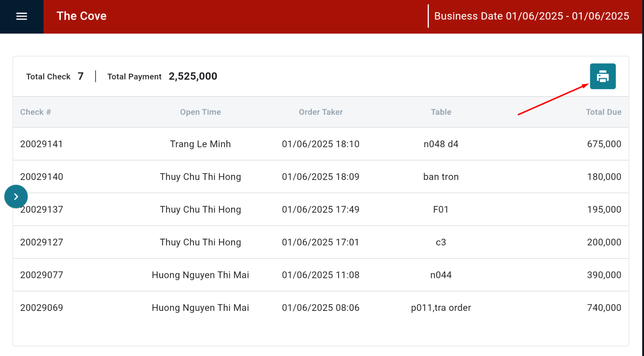644x356 pixels.
Task: Open check number 20029127
Action: (41, 242)
